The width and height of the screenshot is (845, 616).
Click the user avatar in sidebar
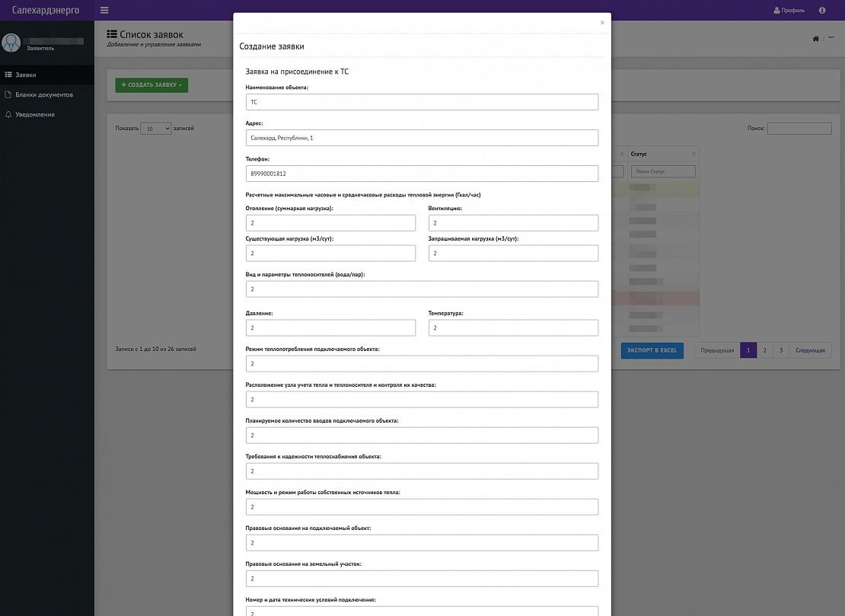[x=11, y=43]
